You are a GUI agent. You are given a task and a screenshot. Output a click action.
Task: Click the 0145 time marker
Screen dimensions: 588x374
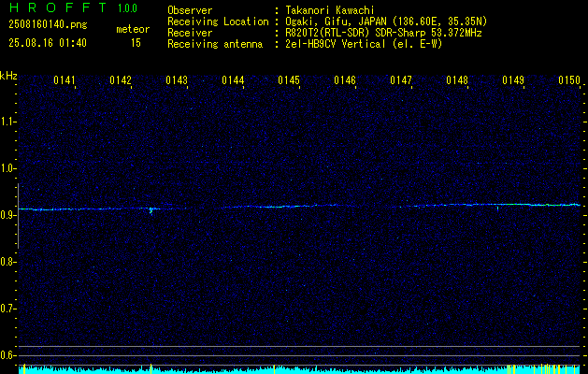(289, 80)
